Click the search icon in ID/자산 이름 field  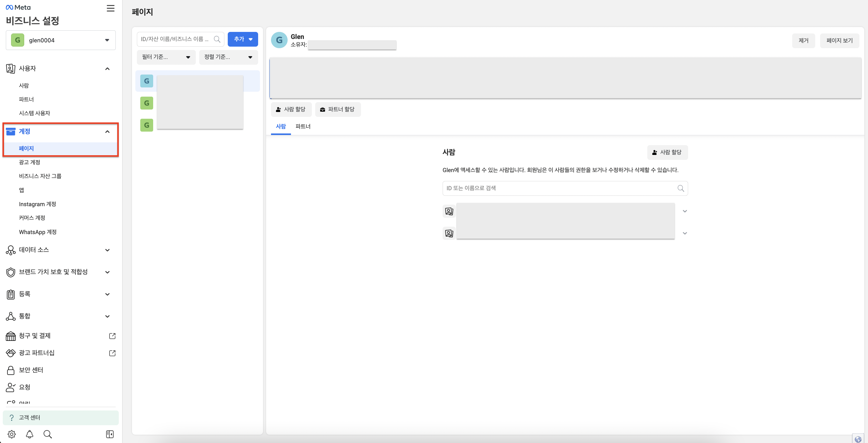217,39
